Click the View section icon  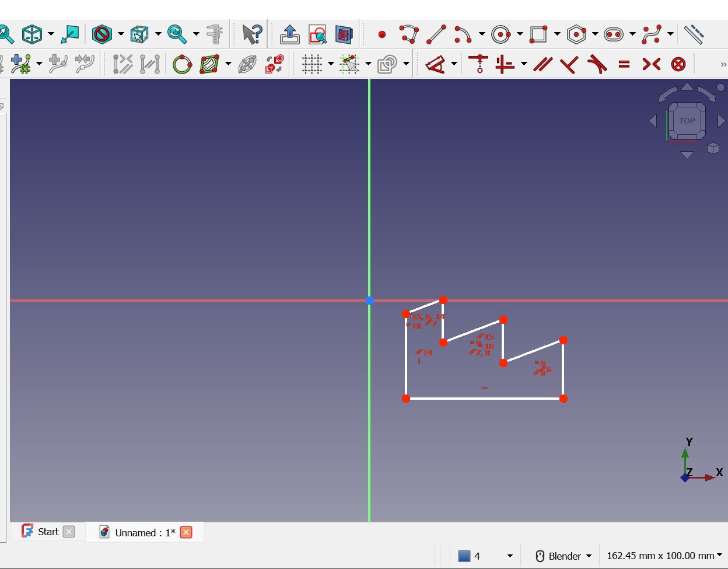tap(344, 34)
